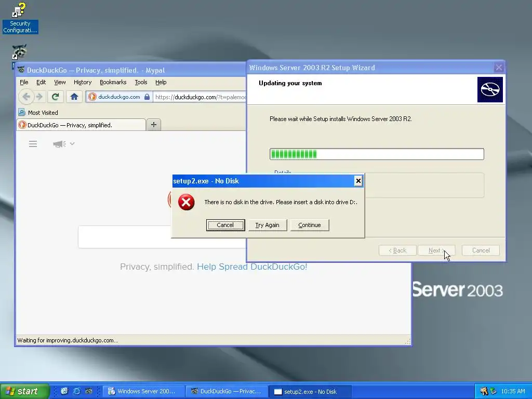Click the setup installation progress bar
This screenshot has height=399, width=532.
(377, 154)
